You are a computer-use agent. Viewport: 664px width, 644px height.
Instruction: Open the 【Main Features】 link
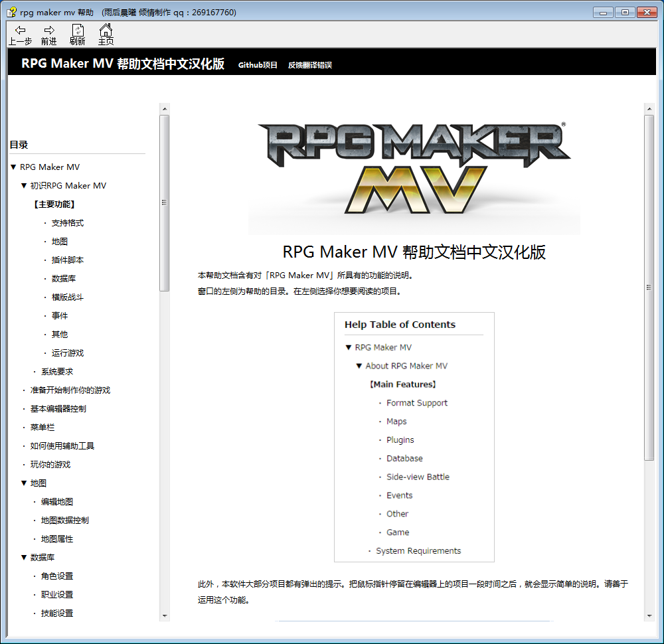402,384
